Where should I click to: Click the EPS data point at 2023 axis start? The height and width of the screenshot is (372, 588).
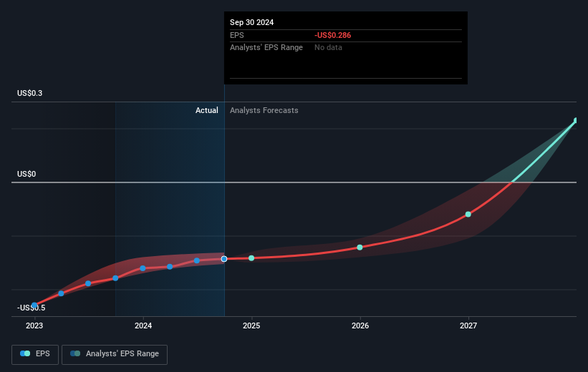34,305
